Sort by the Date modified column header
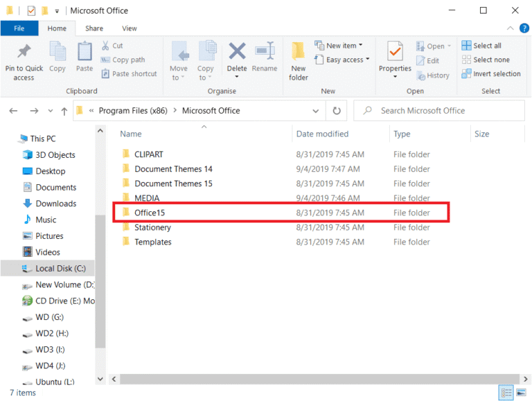532x401 pixels. point(322,134)
